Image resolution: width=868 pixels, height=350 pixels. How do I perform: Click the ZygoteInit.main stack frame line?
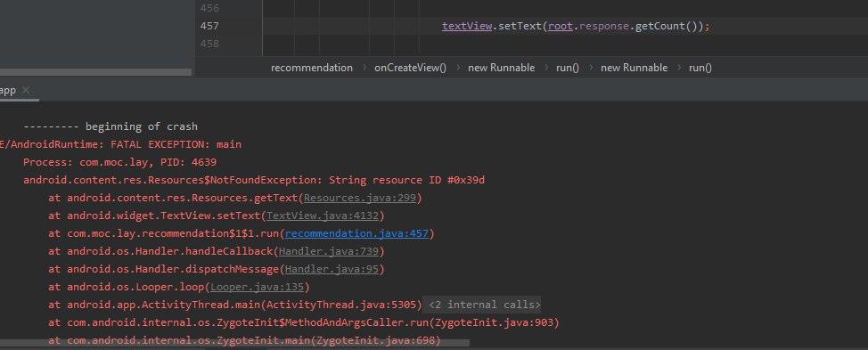click(x=245, y=340)
